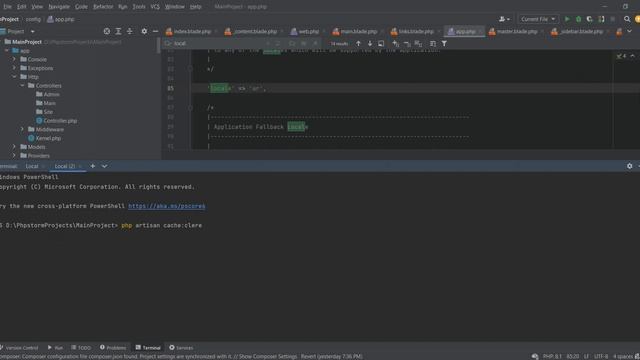Open the Tools menu
Image resolution: width=640 pixels, height=360 pixels.
[139, 7]
